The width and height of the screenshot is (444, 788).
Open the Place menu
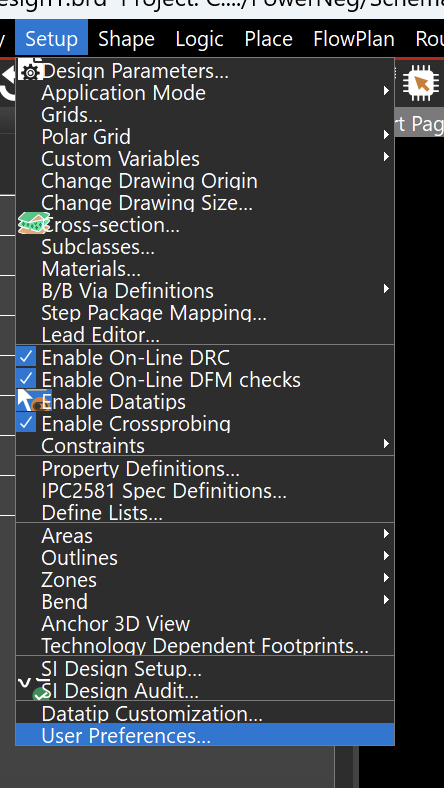268,39
